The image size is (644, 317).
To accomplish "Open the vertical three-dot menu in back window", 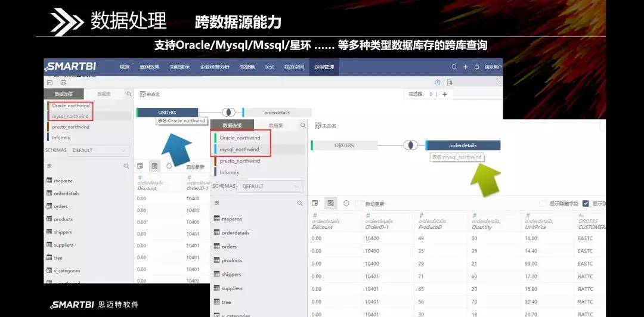I will [497, 82].
